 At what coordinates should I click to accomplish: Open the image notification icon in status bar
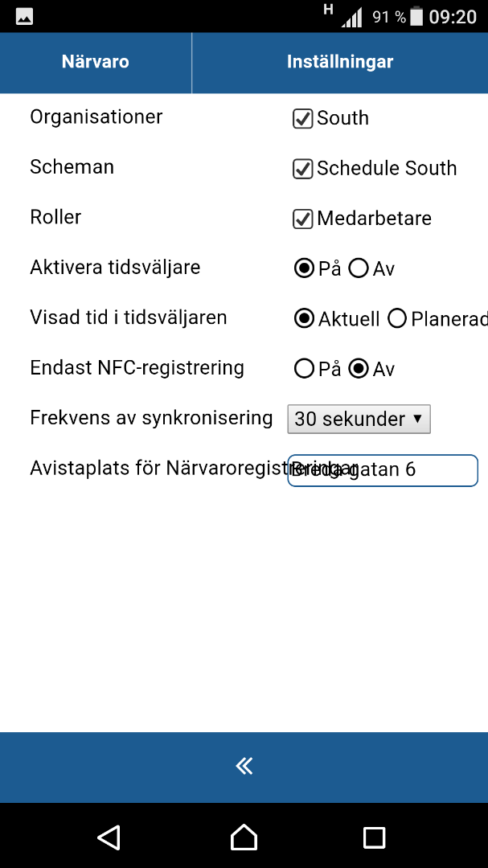click(24, 17)
